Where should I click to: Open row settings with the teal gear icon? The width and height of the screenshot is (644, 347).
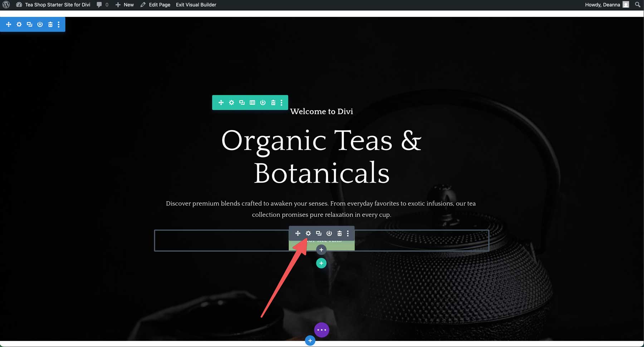[231, 102]
